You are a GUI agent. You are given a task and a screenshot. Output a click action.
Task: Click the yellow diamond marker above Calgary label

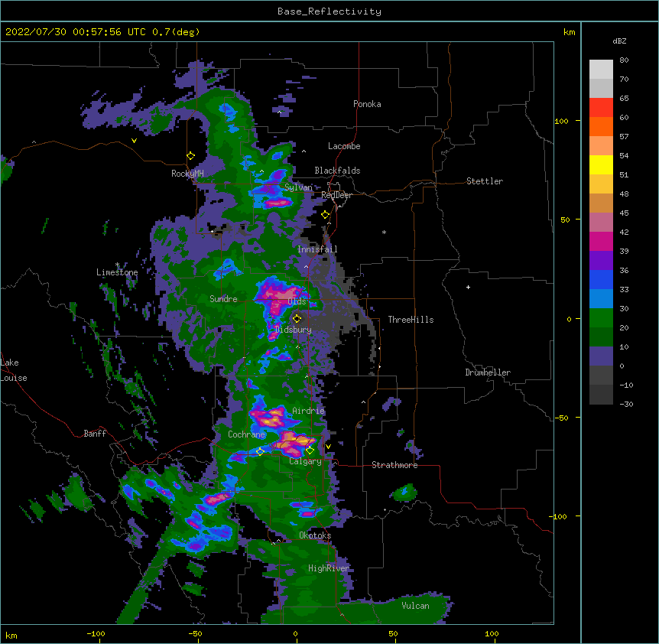click(310, 450)
